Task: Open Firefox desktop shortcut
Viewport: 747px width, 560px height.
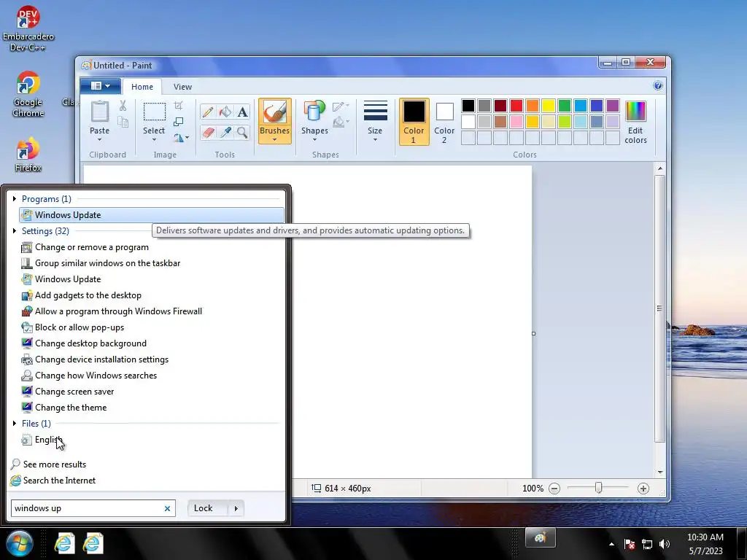Action: pos(28,155)
